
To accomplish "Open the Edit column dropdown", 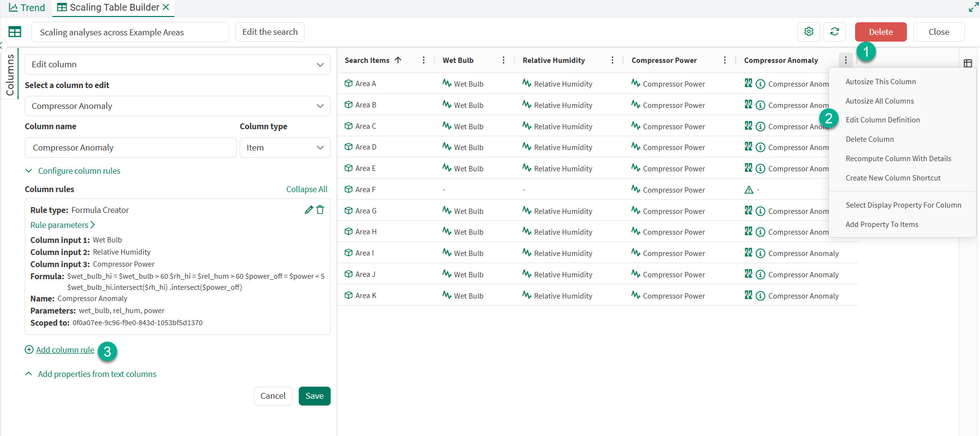I will coord(177,64).
